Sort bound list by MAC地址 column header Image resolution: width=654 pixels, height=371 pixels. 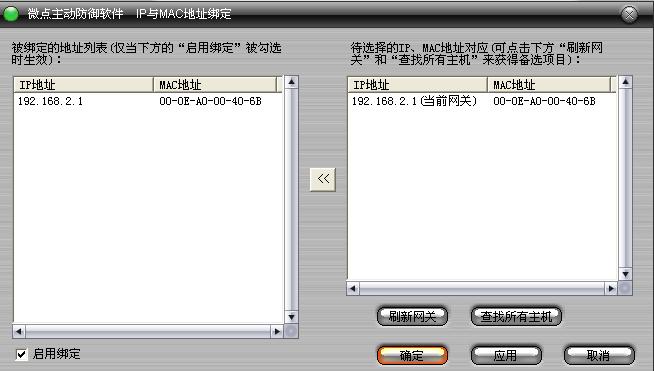215,85
